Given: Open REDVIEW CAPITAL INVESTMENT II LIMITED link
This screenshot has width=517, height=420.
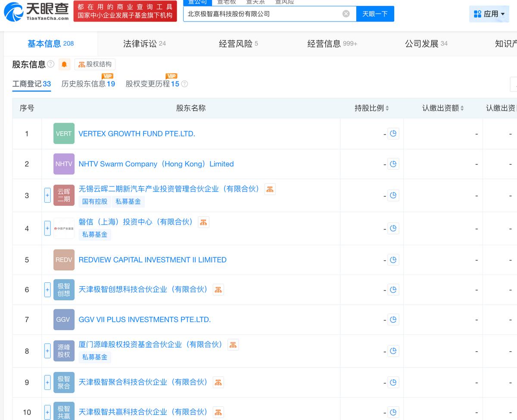Looking at the screenshot, I should click(152, 260).
